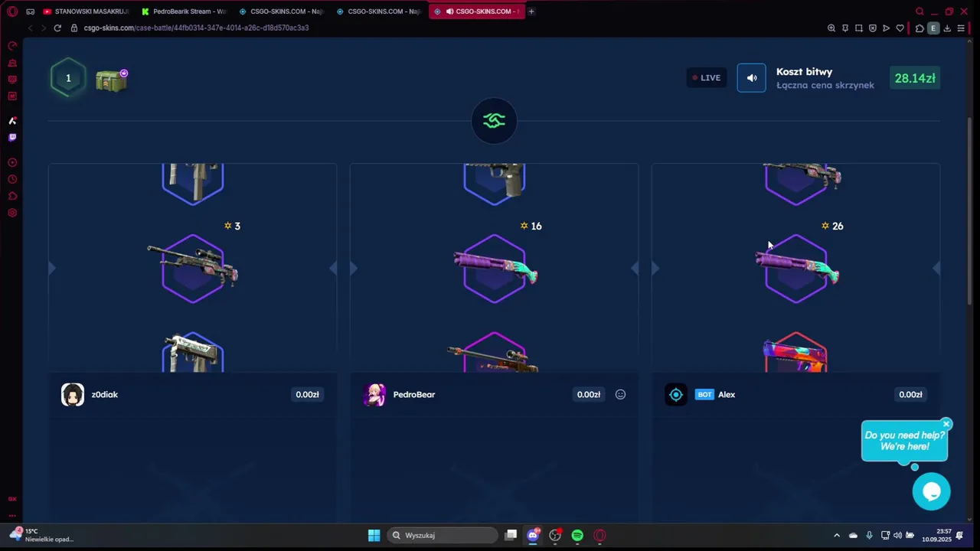Open History clock icon in sidebar
The height and width of the screenshot is (551, 980).
[x=12, y=179]
